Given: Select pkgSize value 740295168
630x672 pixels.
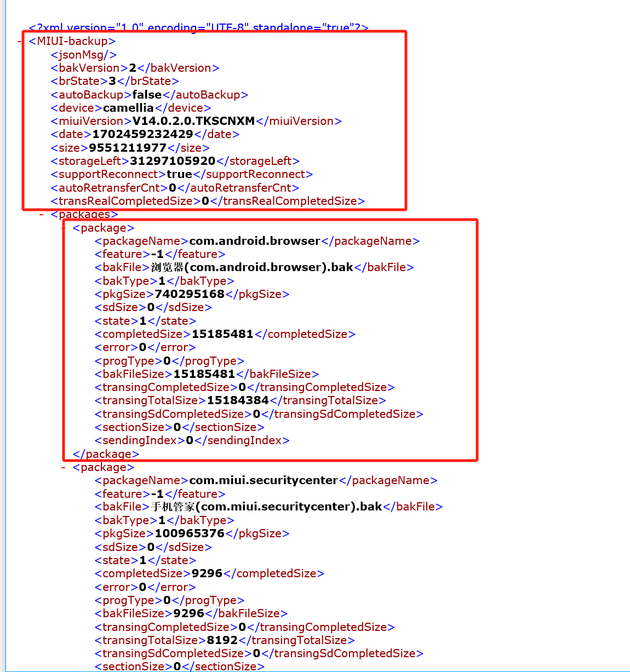Looking at the screenshot, I should [190, 294].
